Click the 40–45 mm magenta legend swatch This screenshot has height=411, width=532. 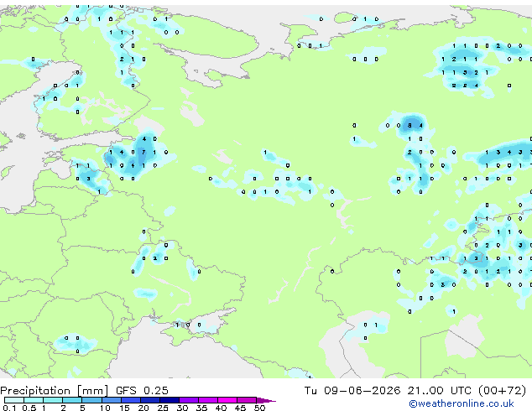[227, 400]
